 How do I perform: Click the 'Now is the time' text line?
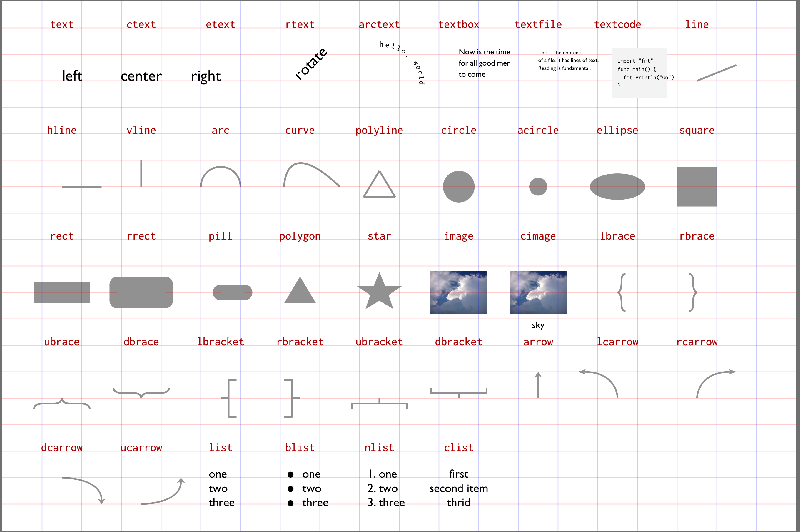tap(484, 52)
